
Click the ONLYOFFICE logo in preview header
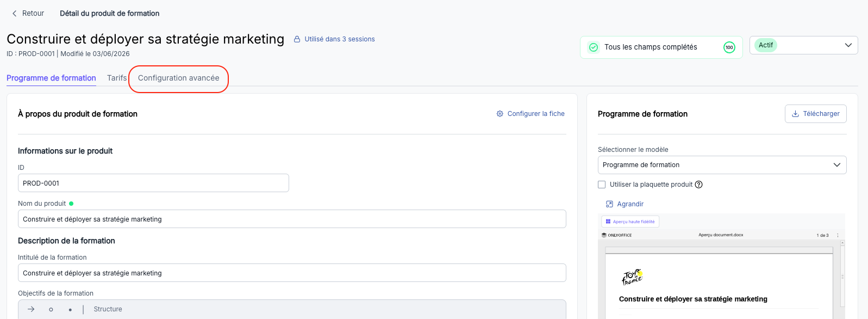(616, 235)
